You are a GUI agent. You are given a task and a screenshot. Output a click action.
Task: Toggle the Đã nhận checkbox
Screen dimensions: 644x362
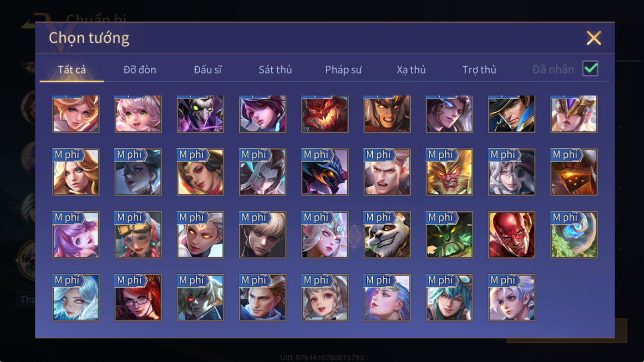pos(590,68)
